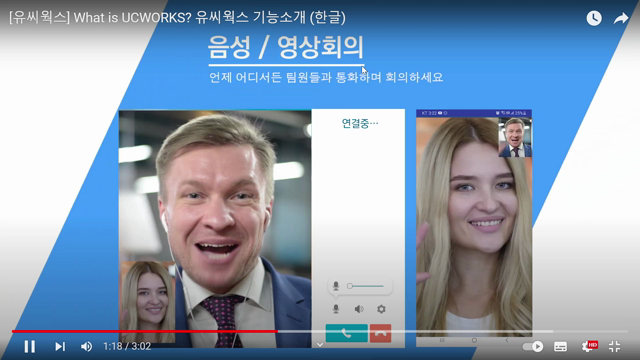Click the call panel microphone icon

(x=336, y=309)
